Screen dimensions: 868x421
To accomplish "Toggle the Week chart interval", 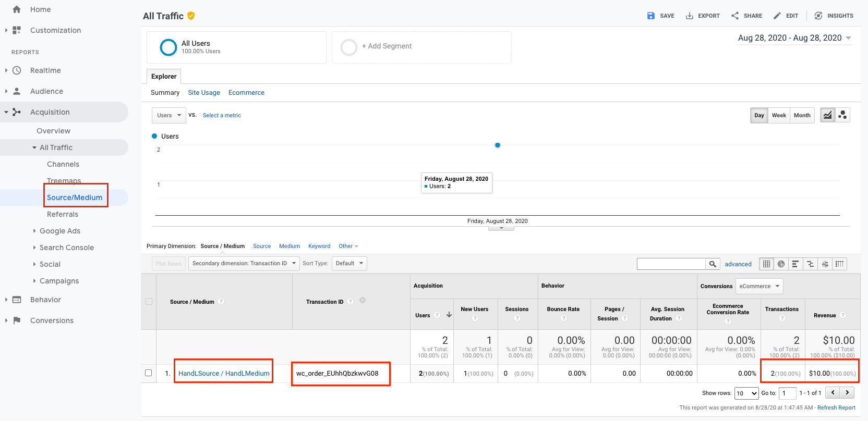I will click(779, 115).
